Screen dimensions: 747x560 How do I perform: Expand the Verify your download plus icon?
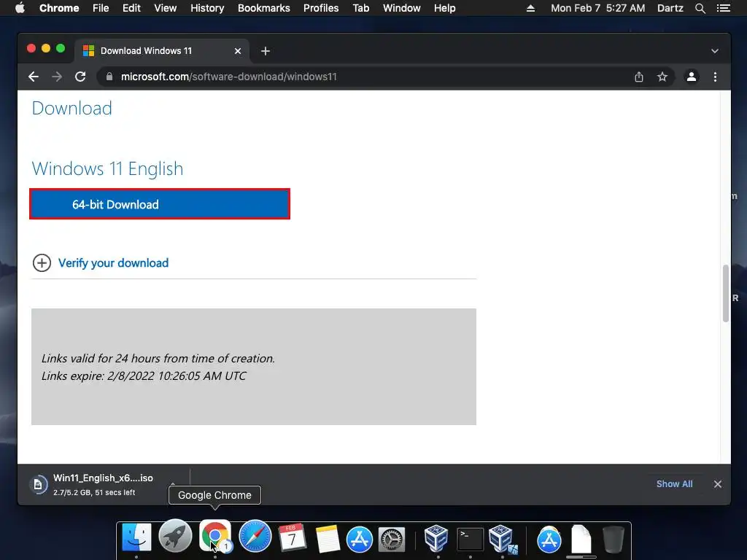pos(42,262)
